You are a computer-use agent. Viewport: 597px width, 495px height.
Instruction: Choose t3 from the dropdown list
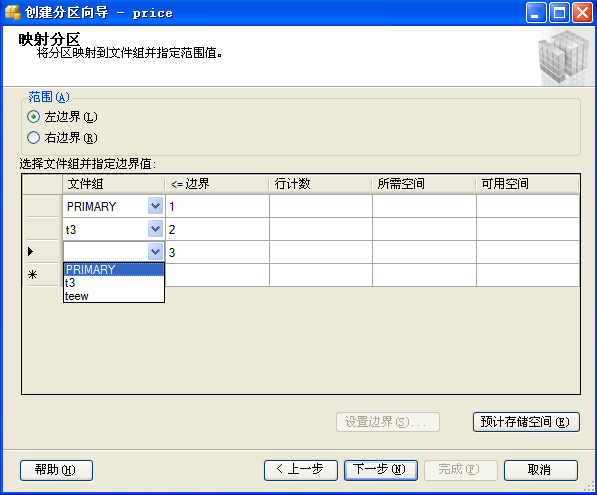[x=114, y=283]
